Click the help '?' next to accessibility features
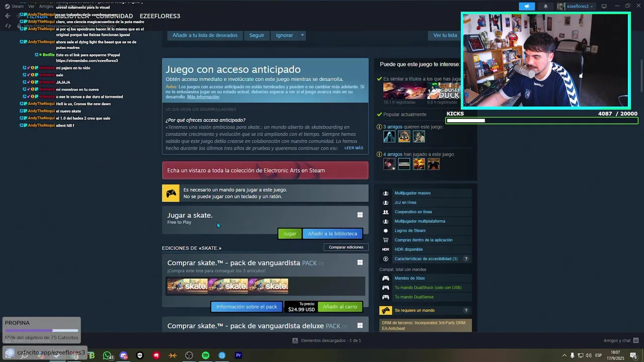The width and height of the screenshot is (644, 362). click(466, 259)
